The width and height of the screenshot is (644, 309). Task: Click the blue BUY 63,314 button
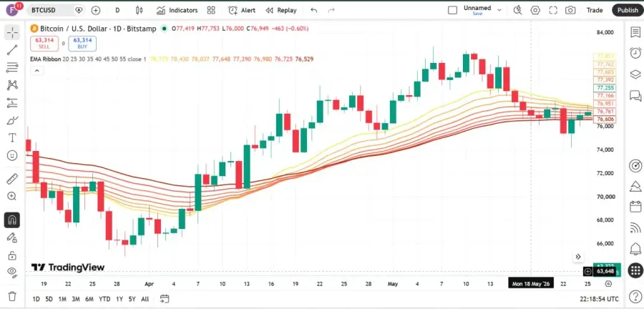tap(82, 44)
